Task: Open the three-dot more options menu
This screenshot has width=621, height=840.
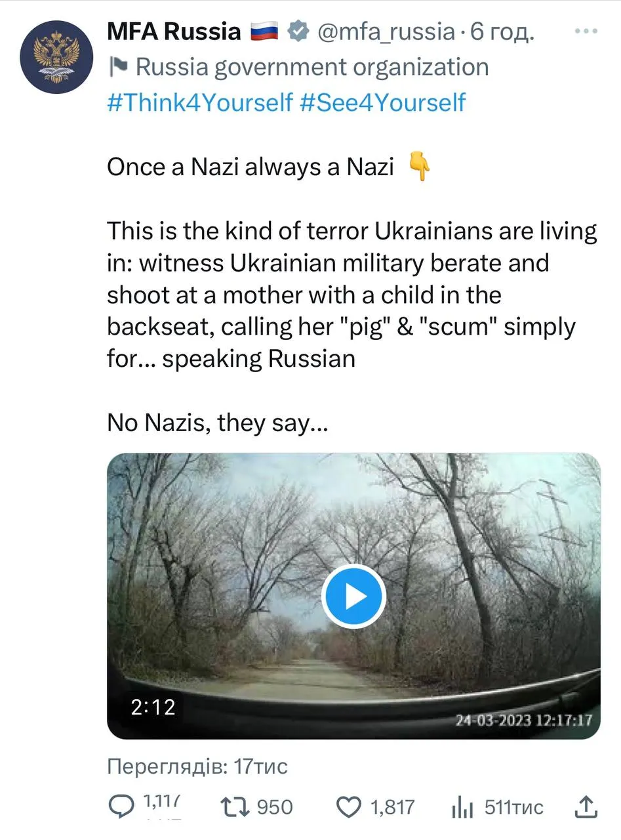Action: point(585,31)
